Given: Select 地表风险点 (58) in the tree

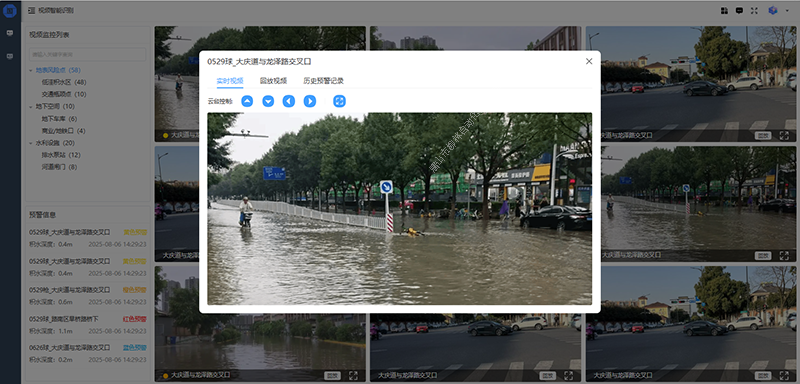Looking at the screenshot, I should [58, 70].
